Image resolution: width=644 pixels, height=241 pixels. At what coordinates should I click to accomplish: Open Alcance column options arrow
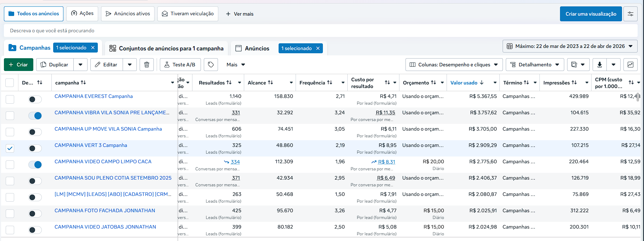[x=291, y=83]
